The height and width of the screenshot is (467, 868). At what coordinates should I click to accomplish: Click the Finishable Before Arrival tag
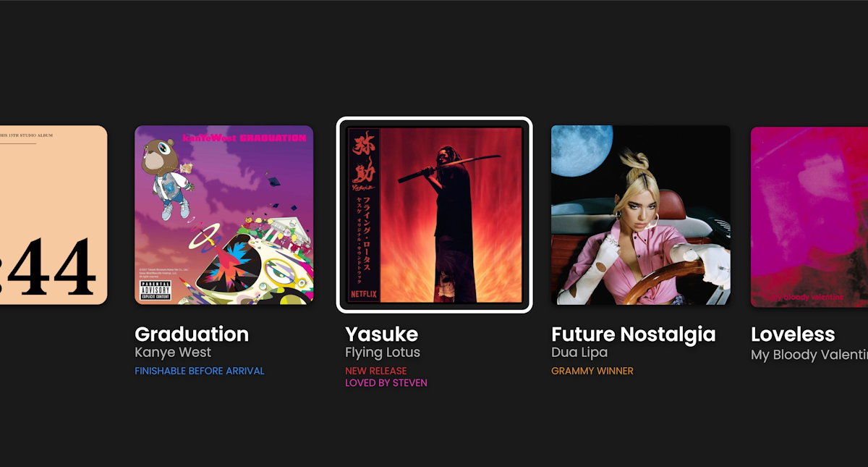click(200, 371)
